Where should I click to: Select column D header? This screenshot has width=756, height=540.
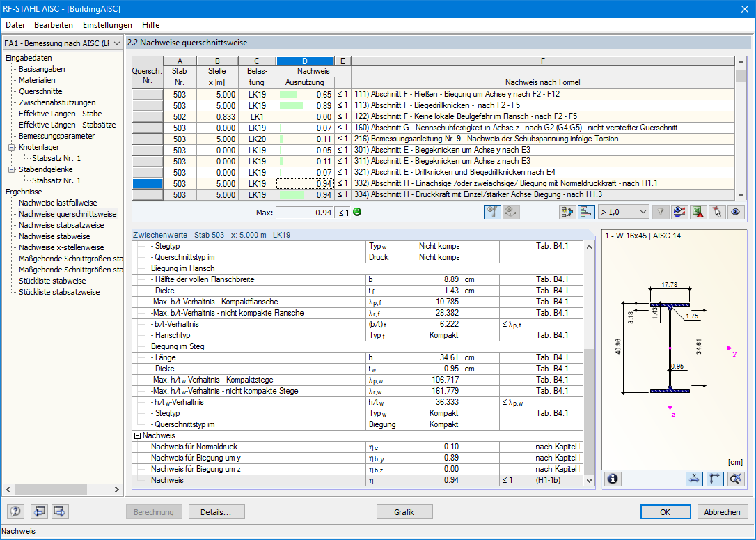click(305, 61)
